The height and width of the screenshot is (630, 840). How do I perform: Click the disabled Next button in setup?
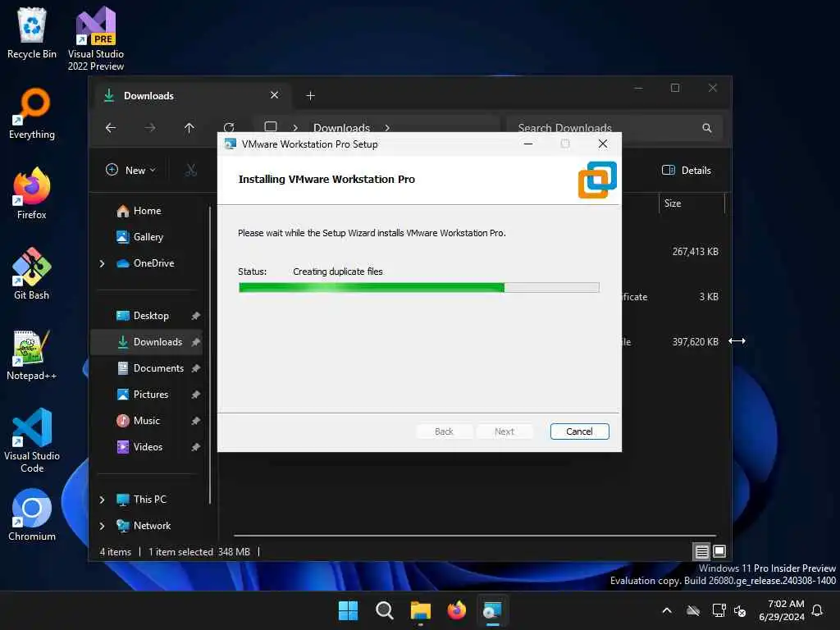click(504, 431)
